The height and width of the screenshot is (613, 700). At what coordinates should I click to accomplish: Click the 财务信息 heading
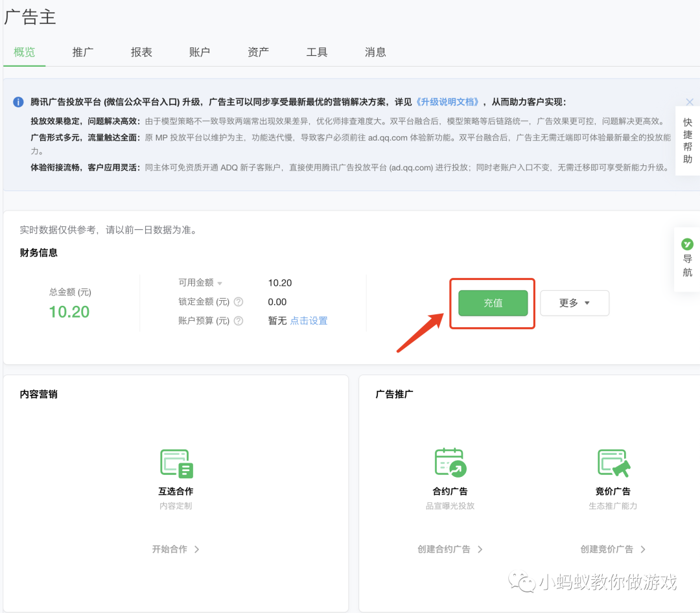point(39,253)
